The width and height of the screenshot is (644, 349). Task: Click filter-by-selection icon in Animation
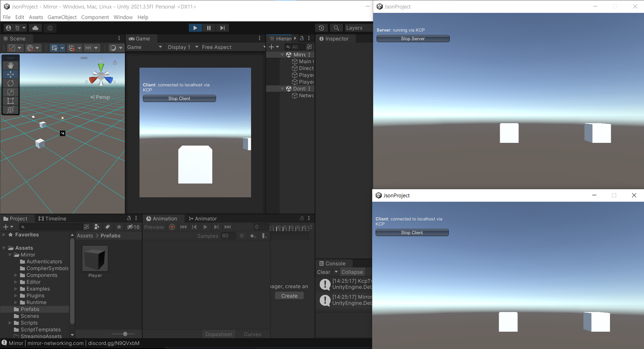pyautogui.click(x=242, y=236)
